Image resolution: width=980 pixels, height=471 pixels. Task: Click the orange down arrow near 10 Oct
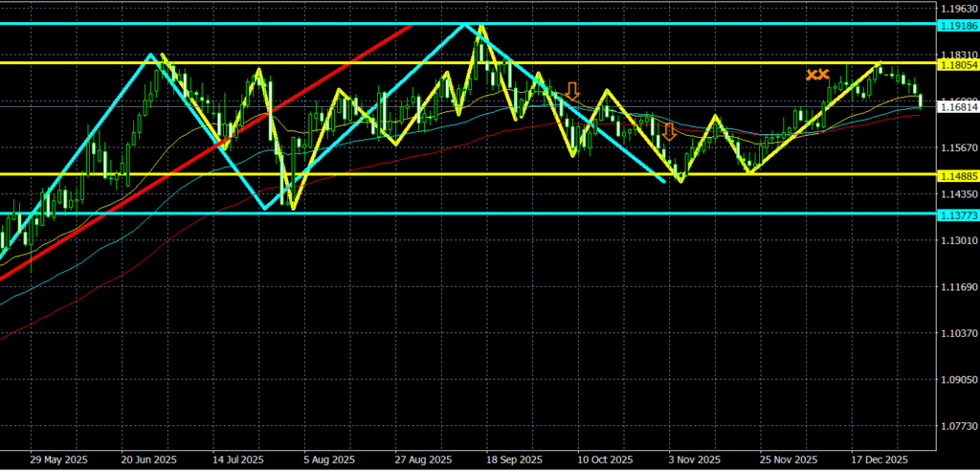[572, 91]
